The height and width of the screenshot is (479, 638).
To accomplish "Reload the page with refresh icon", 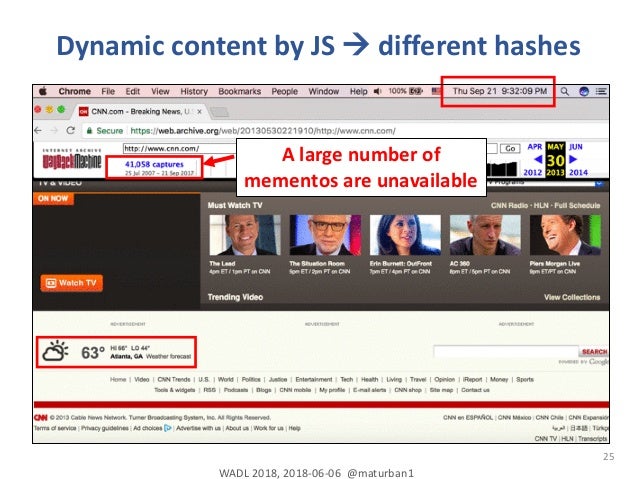I will [70, 130].
